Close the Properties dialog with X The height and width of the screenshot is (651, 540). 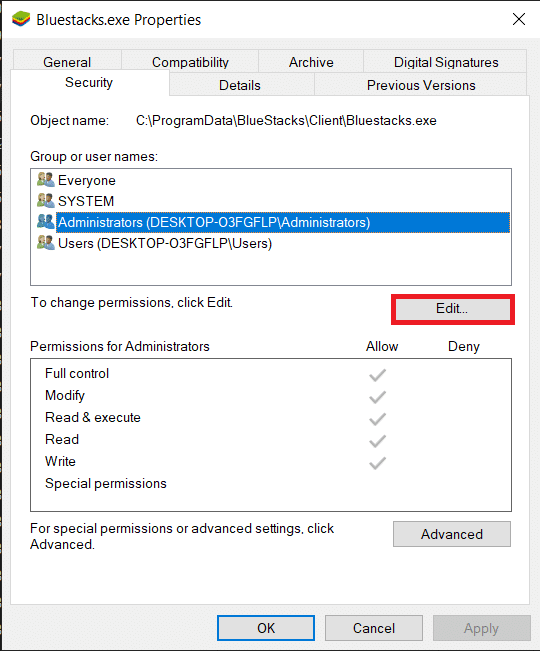518,19
